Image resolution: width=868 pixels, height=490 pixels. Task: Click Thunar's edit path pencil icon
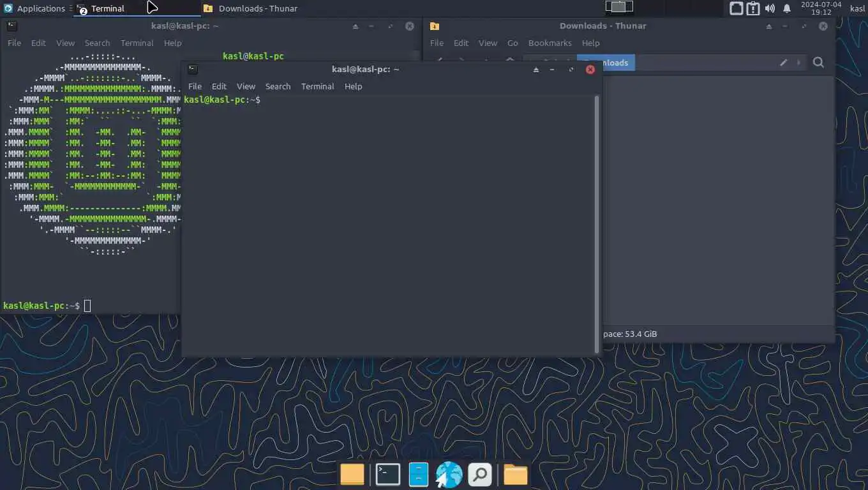click(x=783, y=63)
